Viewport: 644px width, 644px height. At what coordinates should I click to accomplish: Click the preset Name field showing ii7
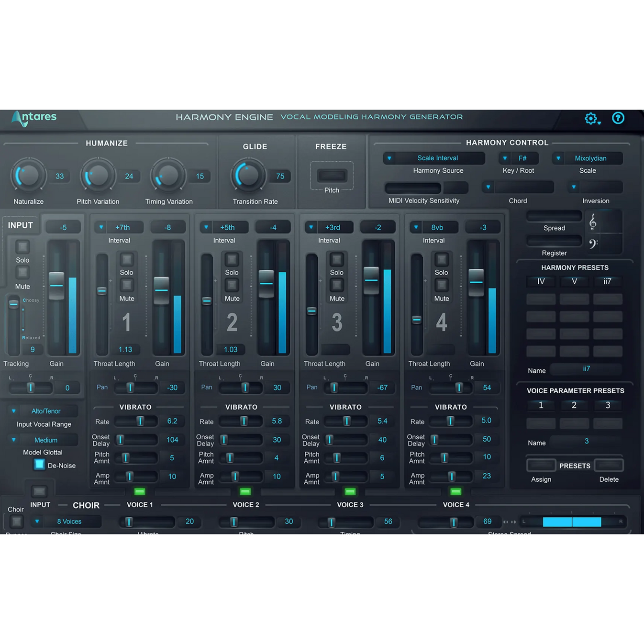point(586,369)
